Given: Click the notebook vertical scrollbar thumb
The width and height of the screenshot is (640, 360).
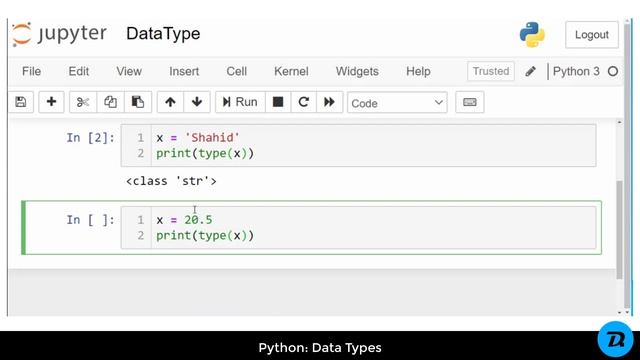Looking at the screenshot, I should [x=619, y=230].
